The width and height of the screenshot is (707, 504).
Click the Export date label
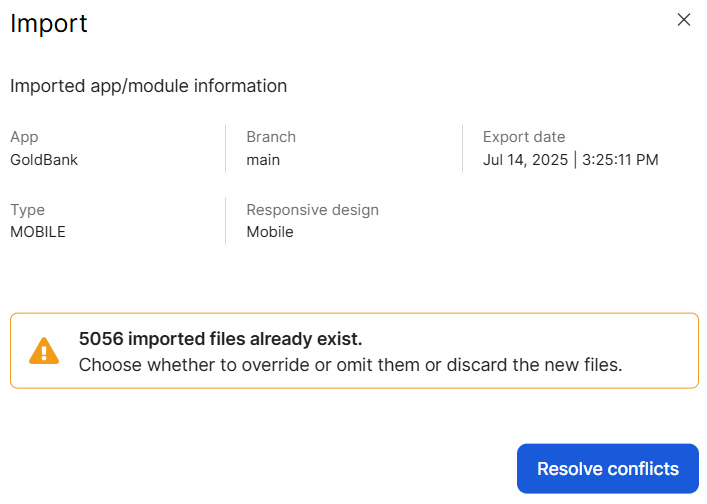[523, 137]
